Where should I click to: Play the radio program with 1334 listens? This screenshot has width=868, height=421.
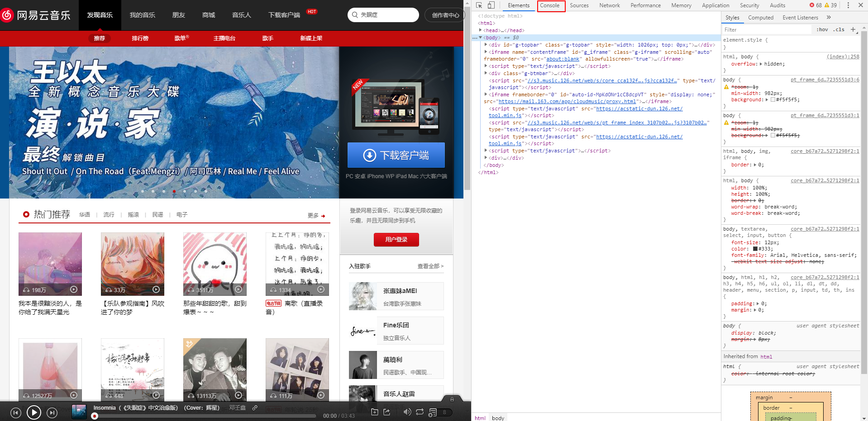coord(321,289)
